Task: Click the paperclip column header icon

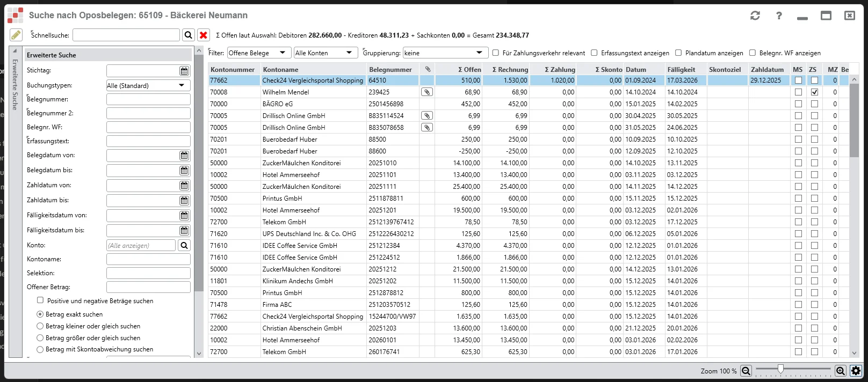Action: 428,69
